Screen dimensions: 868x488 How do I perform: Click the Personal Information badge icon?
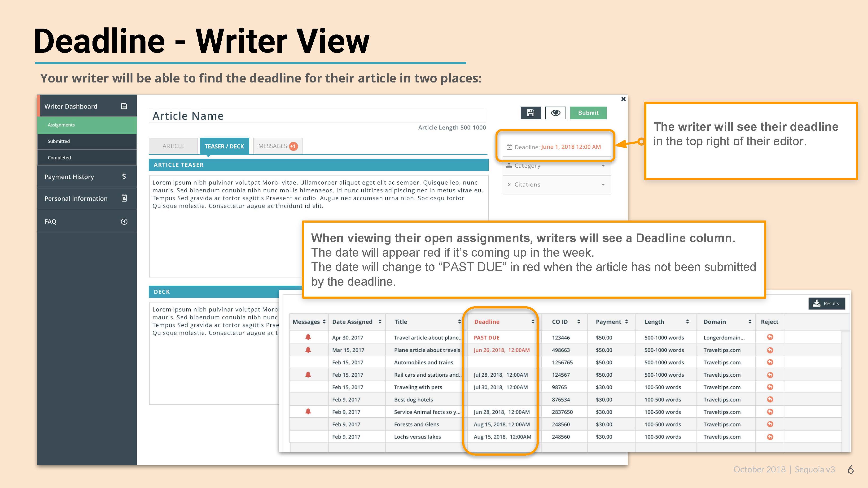click(124, 198)
